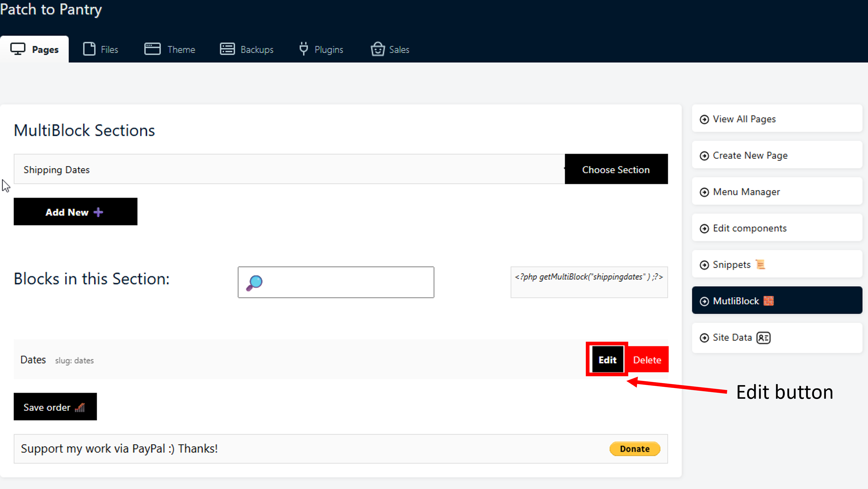Click the Sales basket icon

click(x=377, y=49)
